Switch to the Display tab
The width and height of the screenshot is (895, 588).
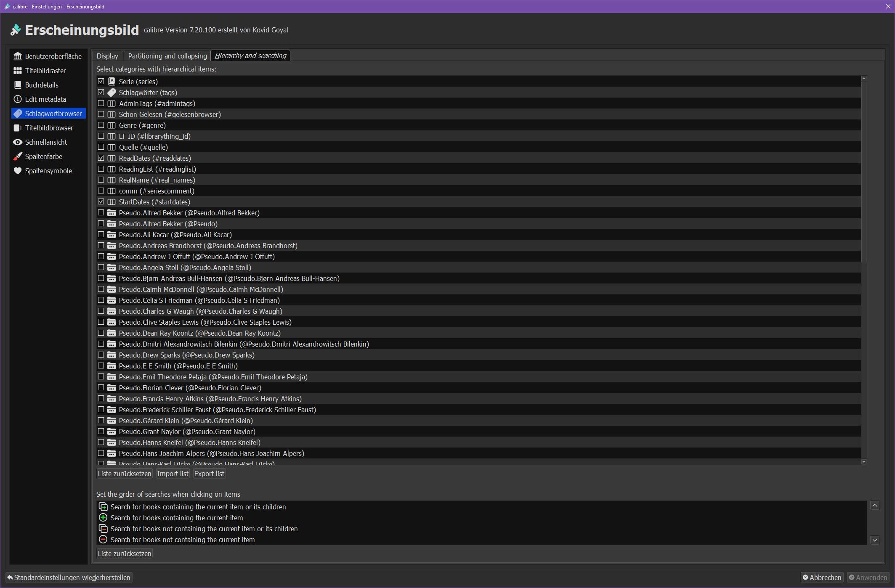click(x=107, y=56)
